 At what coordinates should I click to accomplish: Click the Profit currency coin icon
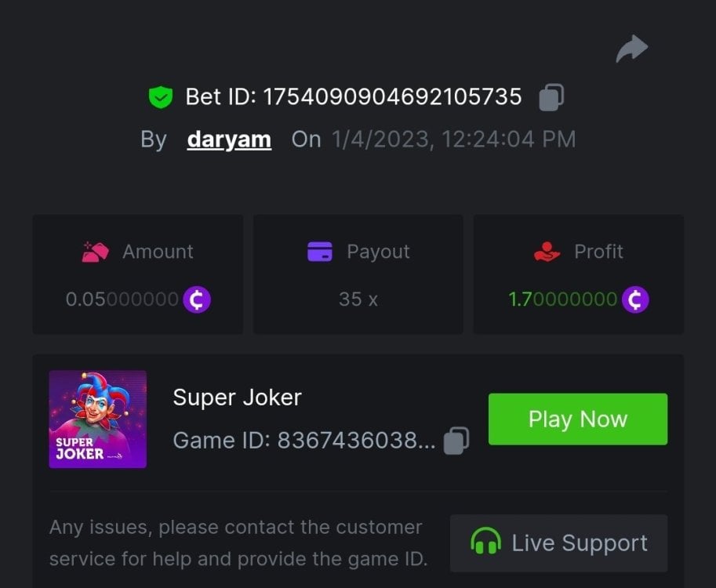click(635, 299)
